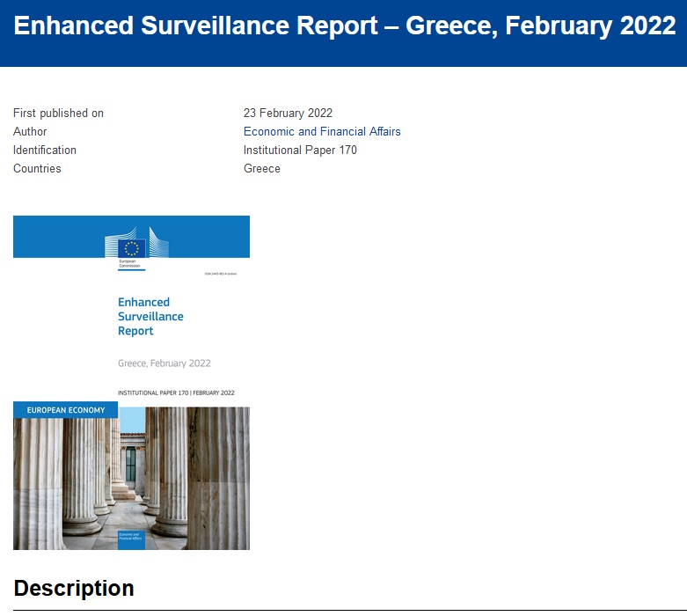Viewport: 687px width, 616px height.
Task: Select the publication date 23 February 2022
Action: click(288, 114)
